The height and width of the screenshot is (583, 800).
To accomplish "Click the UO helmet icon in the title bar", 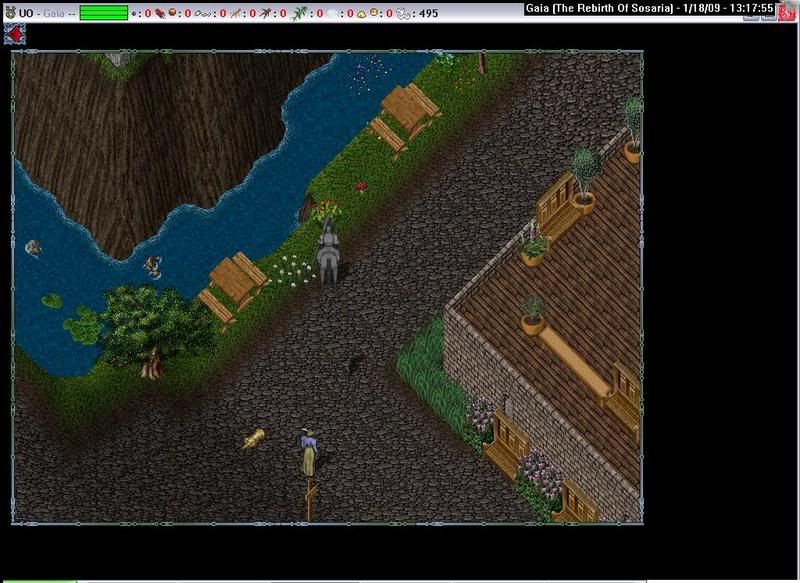I will [10, 13].
